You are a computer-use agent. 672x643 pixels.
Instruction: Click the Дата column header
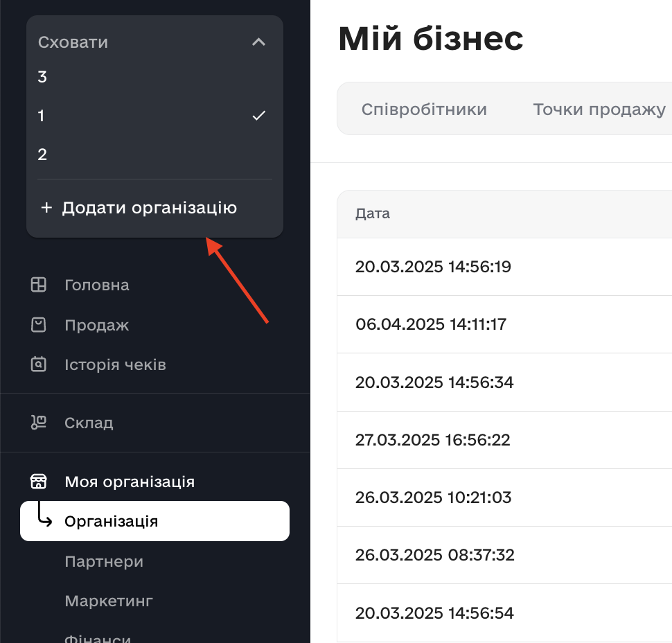[x=373, y=213]
